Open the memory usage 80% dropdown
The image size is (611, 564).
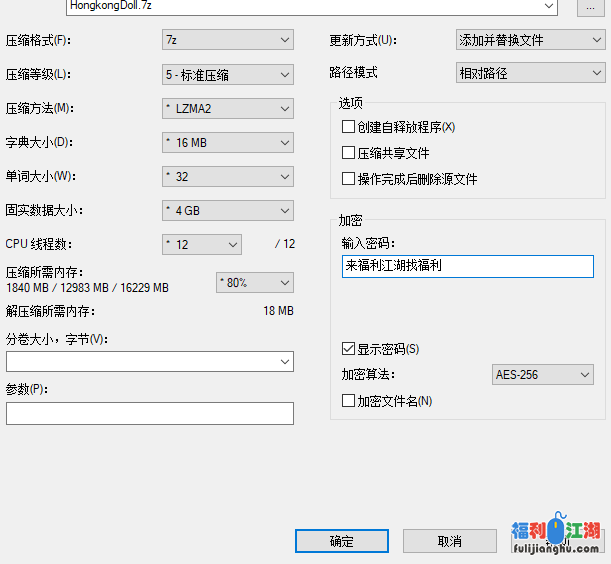(x=255, y=283)
